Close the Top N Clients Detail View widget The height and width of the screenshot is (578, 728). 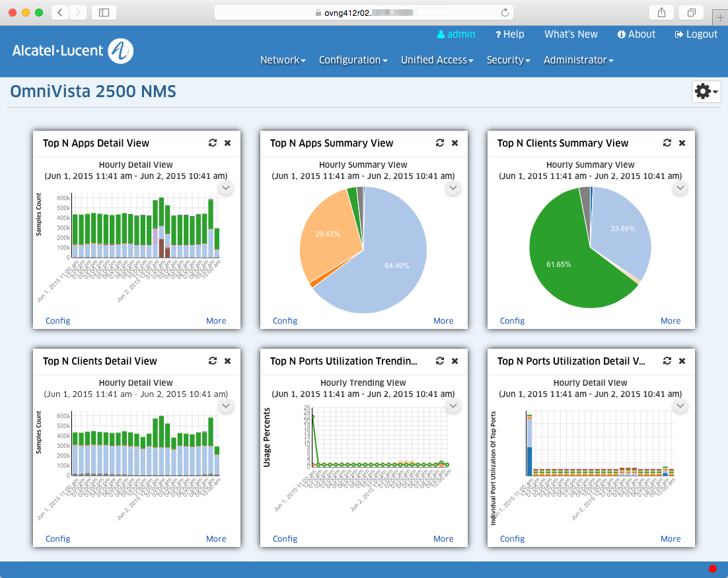[x=227, y=361]
